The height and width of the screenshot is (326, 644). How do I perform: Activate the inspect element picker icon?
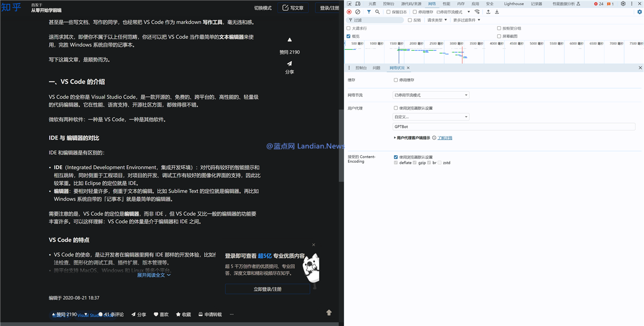click(x=349, y=4)
